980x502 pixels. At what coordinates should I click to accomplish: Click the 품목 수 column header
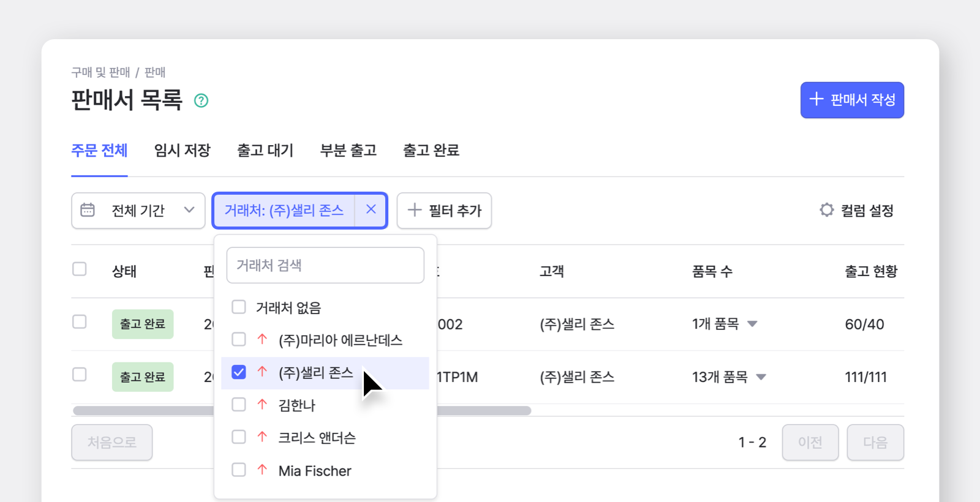712,271
